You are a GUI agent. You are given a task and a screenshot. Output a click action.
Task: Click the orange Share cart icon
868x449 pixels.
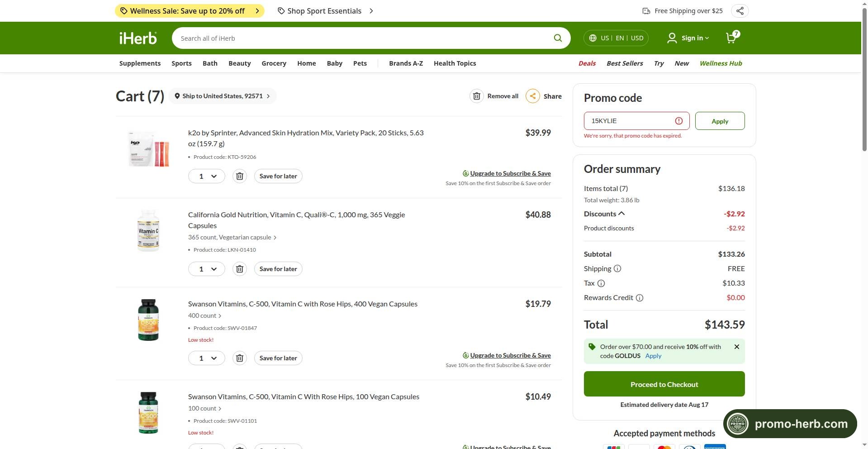pyautogui.click(x=533, y=96)
